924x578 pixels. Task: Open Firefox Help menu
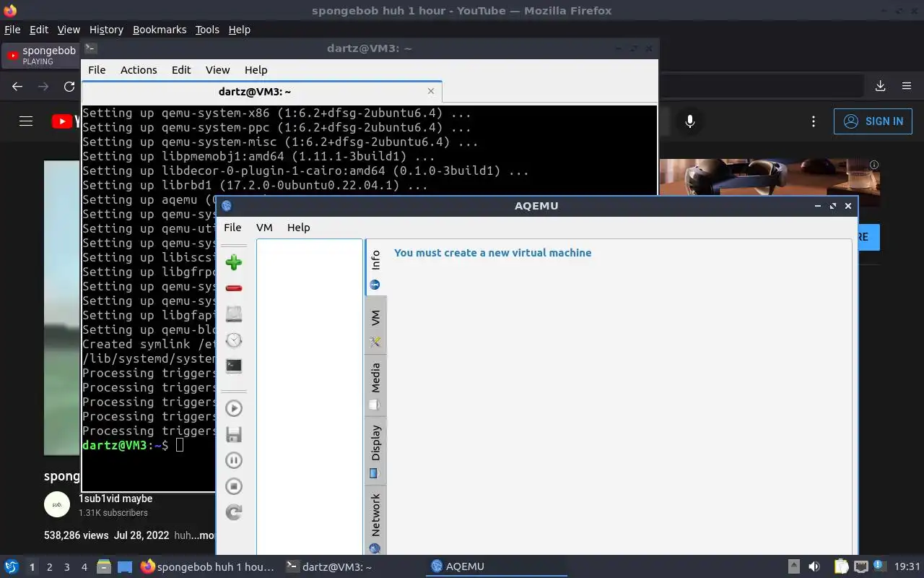[x=239, y=30]
